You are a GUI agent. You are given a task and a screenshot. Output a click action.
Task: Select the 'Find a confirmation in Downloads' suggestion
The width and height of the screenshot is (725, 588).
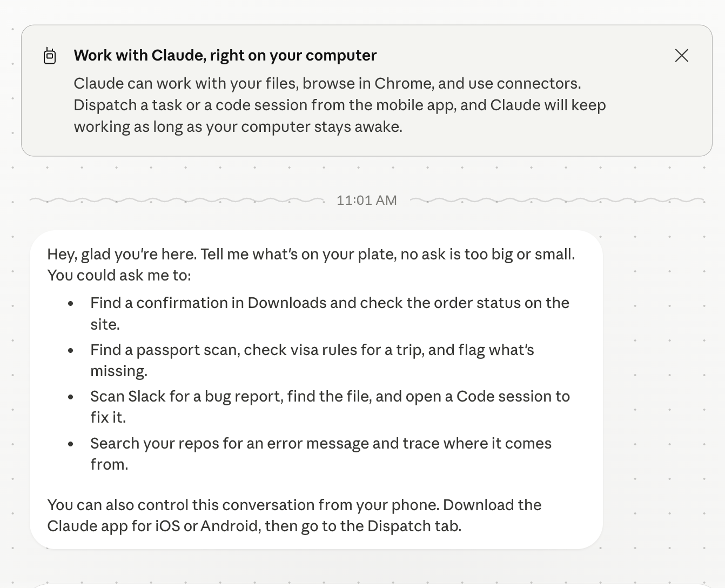tap(330, 313)
